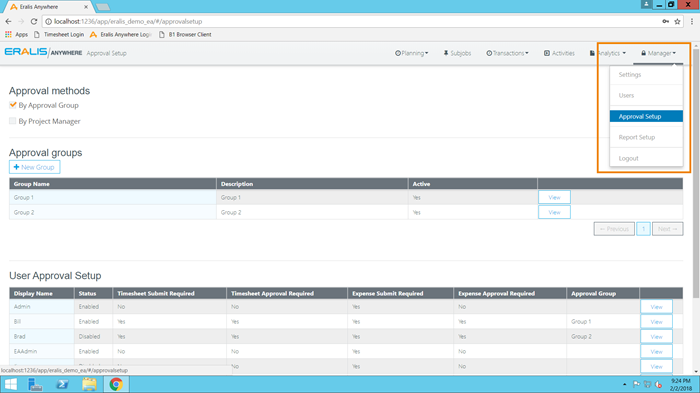Click the New Group button

(x=34, y=167)
